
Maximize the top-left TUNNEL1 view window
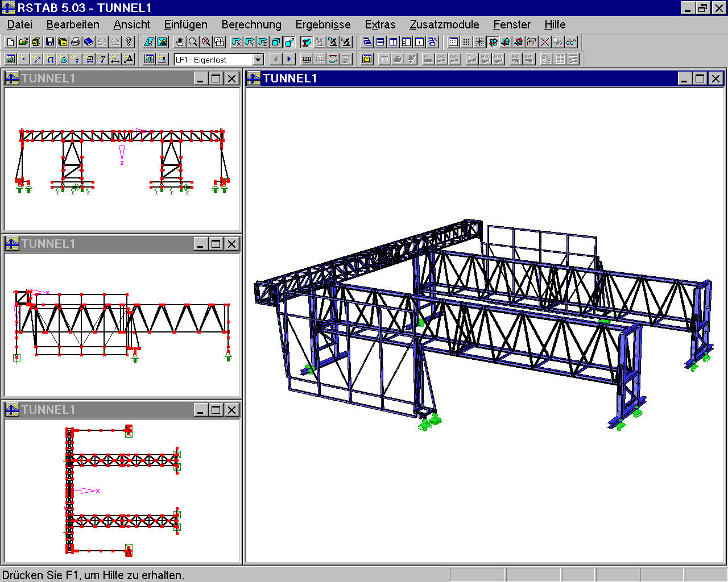(x=216, y=78)
